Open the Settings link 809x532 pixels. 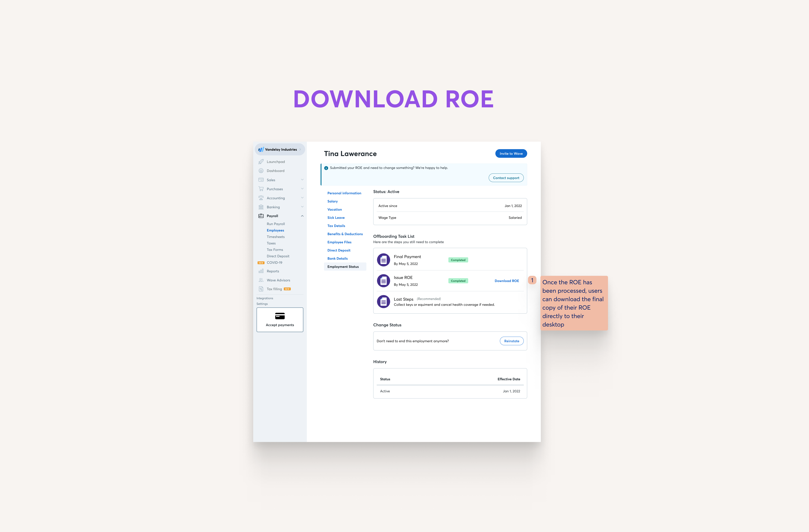[x=262, y=304]
